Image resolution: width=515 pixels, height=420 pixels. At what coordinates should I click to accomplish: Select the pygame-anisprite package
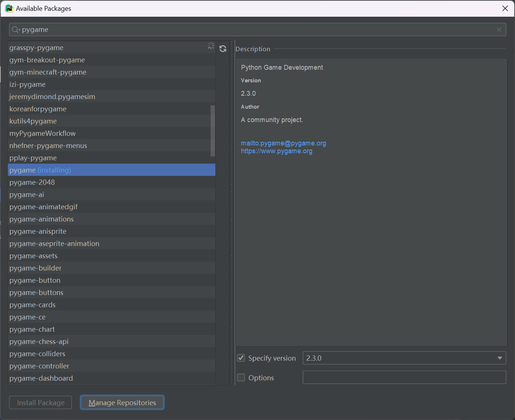point(112,231)
